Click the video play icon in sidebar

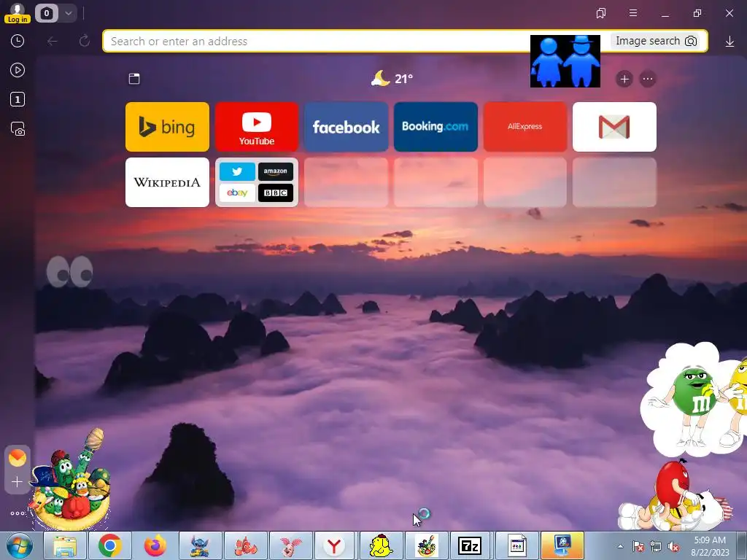pyautogui.click(x=18, y=71)
